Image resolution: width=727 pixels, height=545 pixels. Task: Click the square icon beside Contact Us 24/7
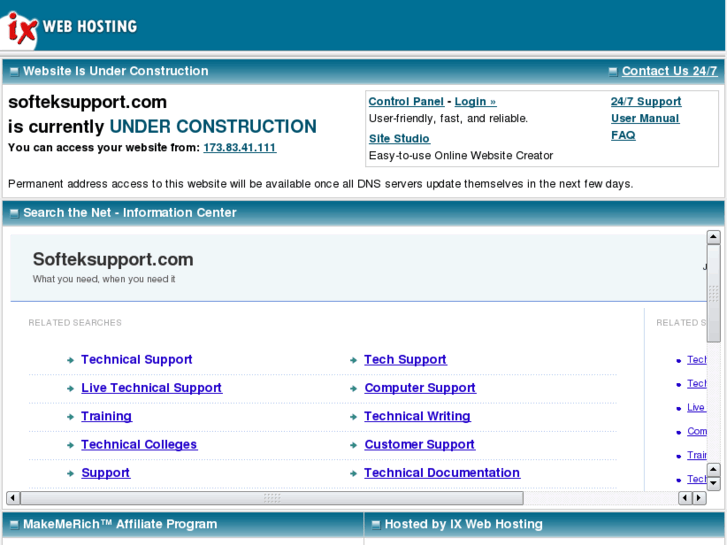coord(613,71)
